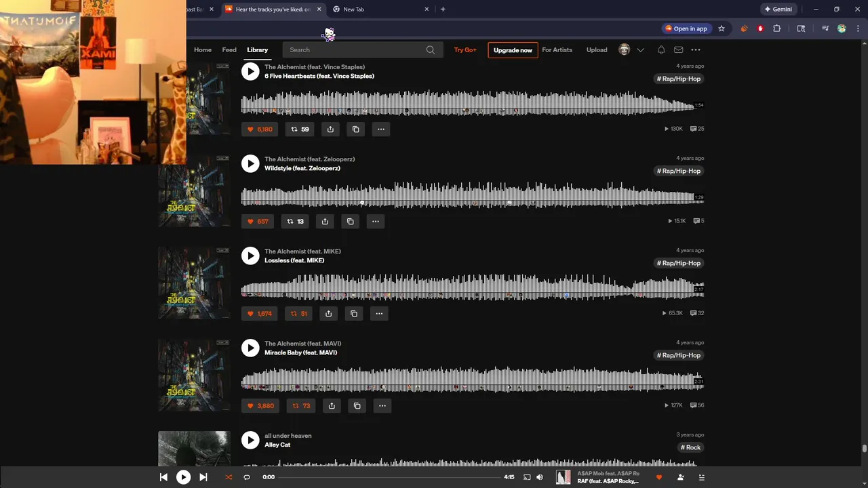Open Chrome media controls icon
The height and width of the screenshot is (488, 868).
825,28
